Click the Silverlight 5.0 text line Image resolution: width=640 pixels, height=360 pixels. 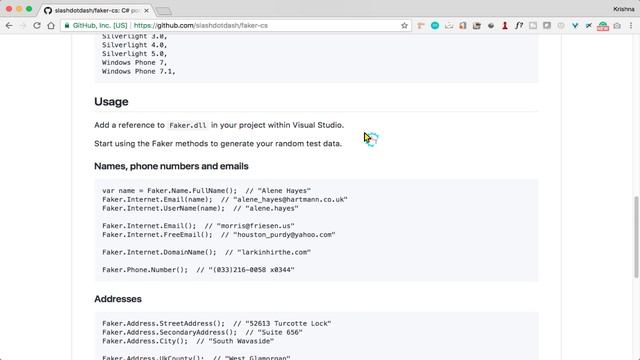click(x=134, y=54)
